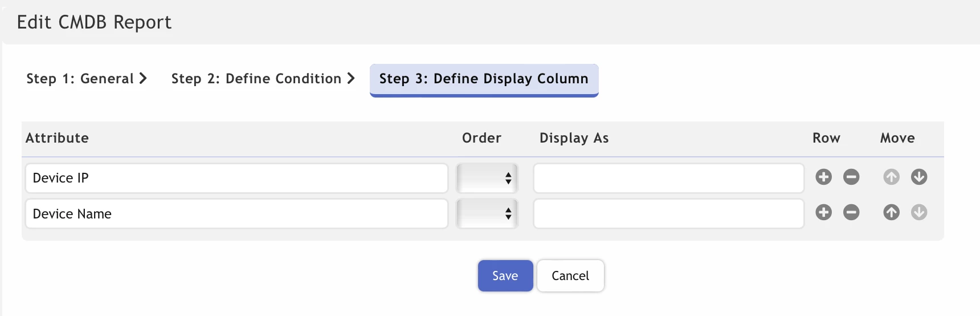Select Step 3: Define Display Column tab

point(484,80)
